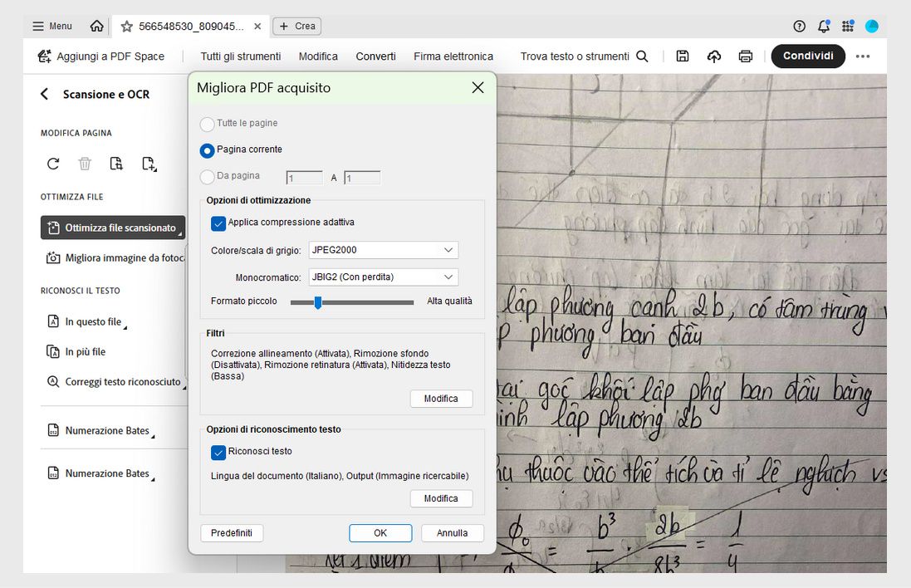Open the print icon
Screen dimensions: 911x588
coord(745,56)
